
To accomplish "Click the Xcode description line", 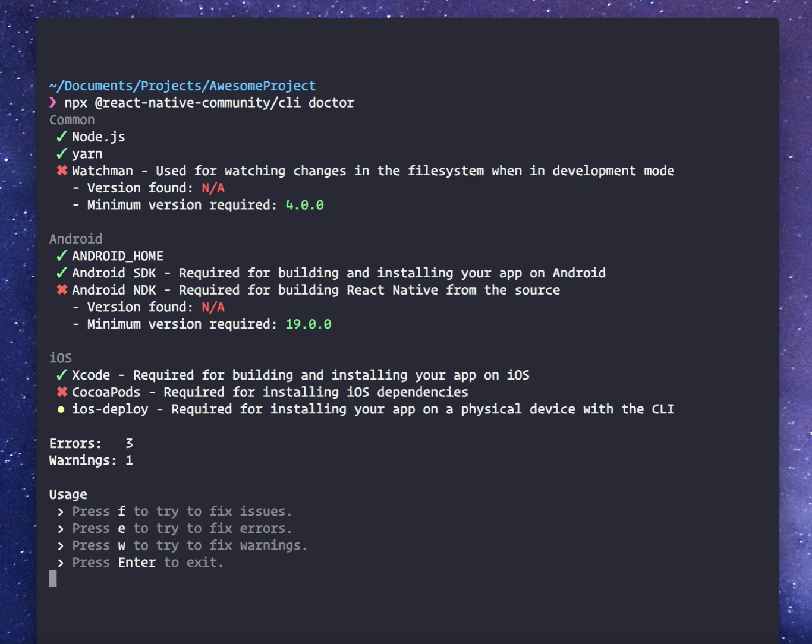I will (x=301, y=375).
